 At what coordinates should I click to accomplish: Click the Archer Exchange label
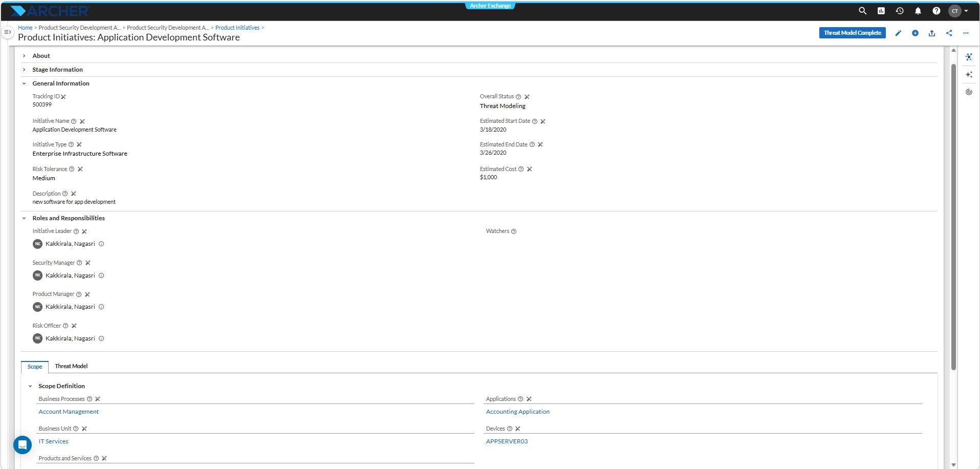(490, 6)
